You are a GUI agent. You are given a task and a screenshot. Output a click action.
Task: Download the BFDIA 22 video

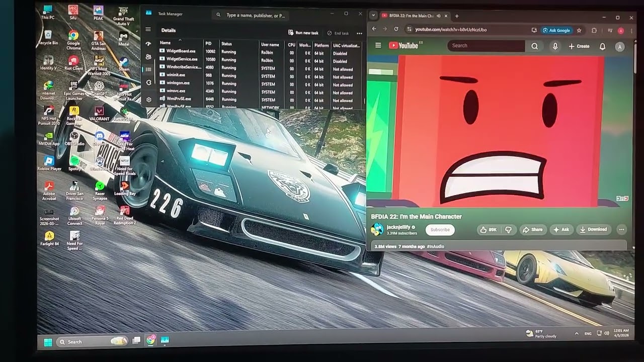coord(593,230)
